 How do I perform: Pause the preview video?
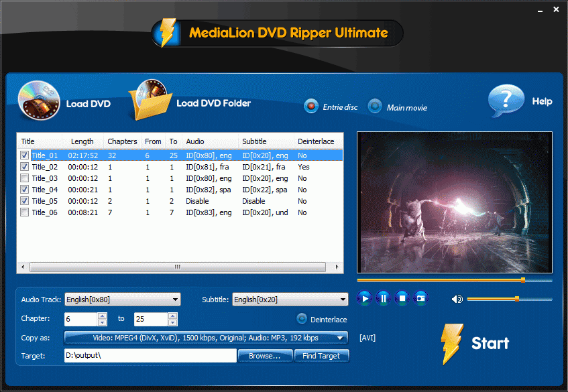(384, 299)
